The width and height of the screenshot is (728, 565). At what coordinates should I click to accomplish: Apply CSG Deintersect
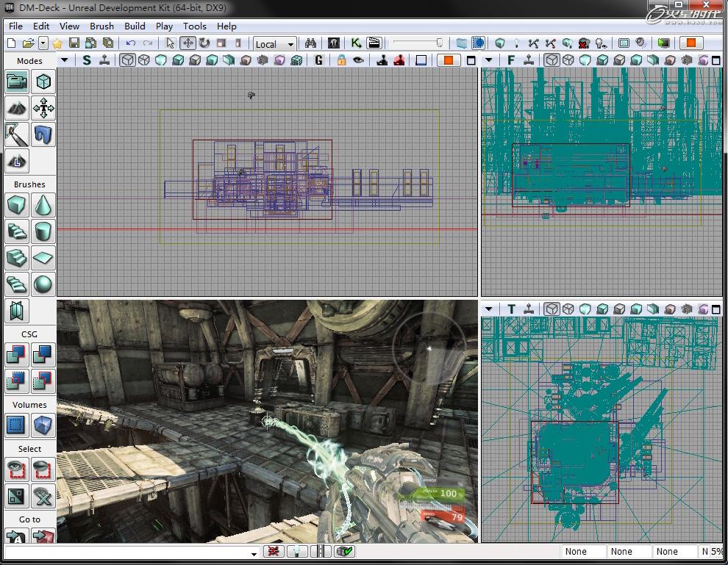[x=43, y=381]
